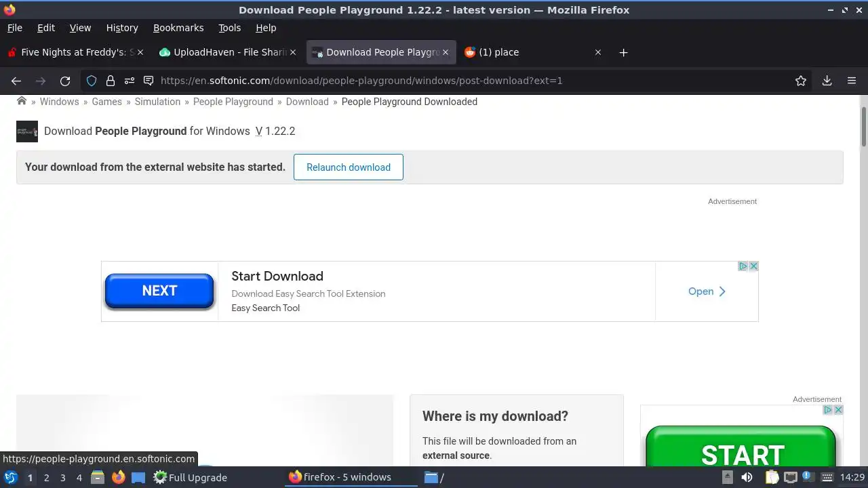This screenshot has width=868, height=488.
Task: Click firefox - 5 windows taskbar button
Action: (353, 477)
